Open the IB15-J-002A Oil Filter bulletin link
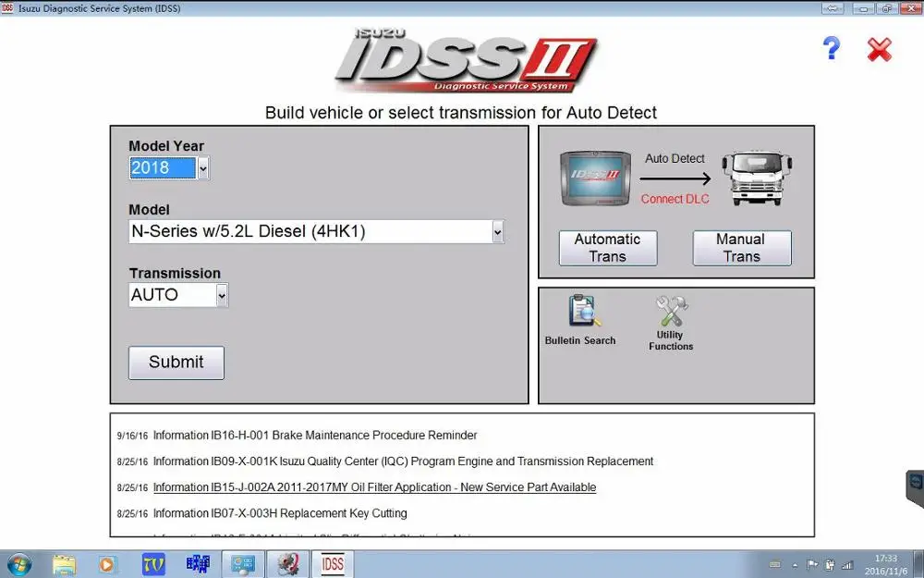Screen dimensions: 924x578 click(x=374, y=486)
